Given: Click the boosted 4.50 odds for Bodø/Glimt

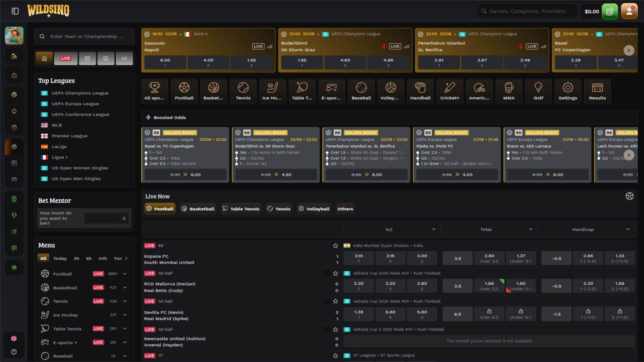Looking at the screenshot, I should point(276,174).
